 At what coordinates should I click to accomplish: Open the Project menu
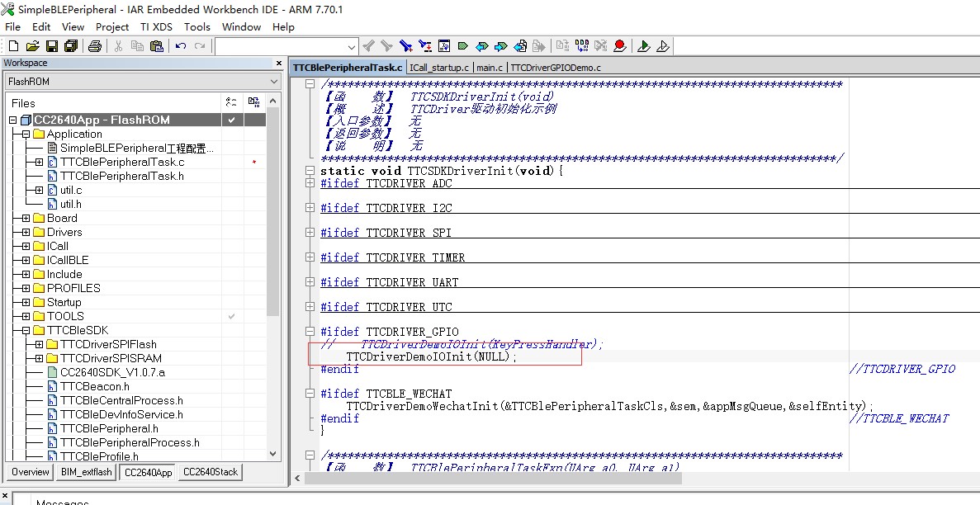pos(112,27)
